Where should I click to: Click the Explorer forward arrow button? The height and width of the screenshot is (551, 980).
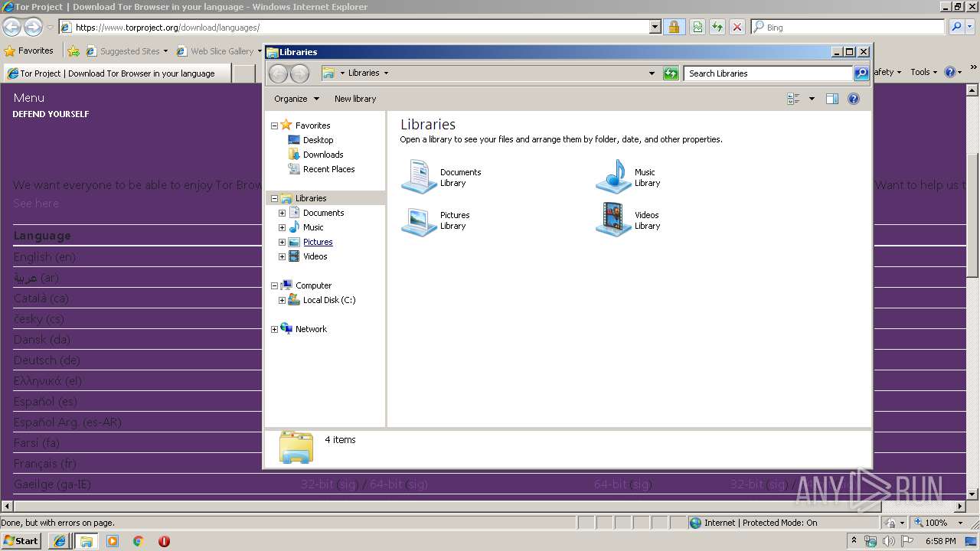tap(300, 73)
